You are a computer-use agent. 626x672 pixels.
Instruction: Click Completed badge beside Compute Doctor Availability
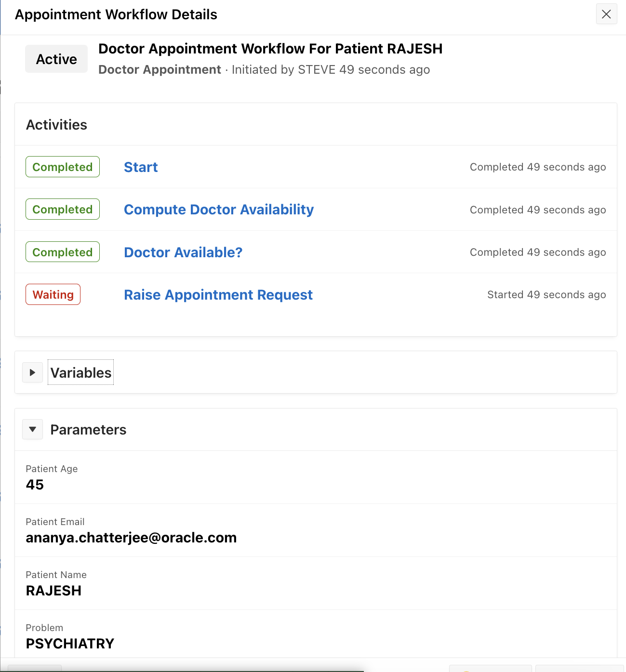[63, 209]
